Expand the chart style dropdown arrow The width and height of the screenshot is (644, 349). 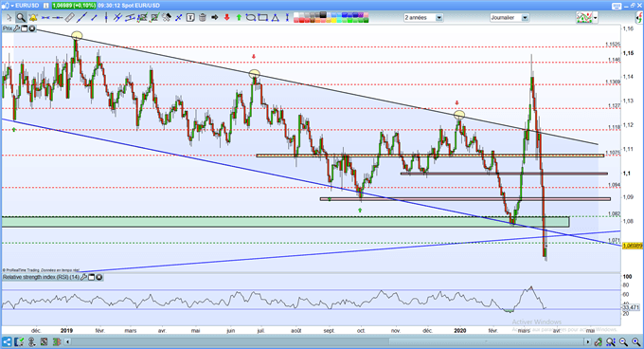click(x=595, y=18)
